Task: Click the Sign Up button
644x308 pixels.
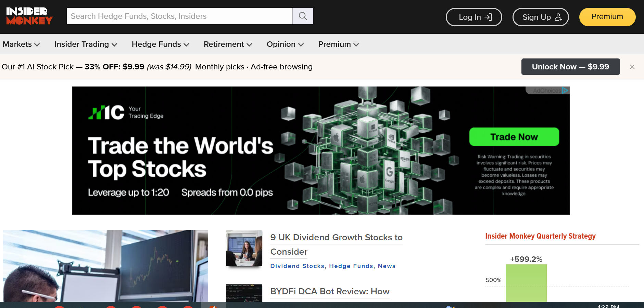Action: coord(541,17)
